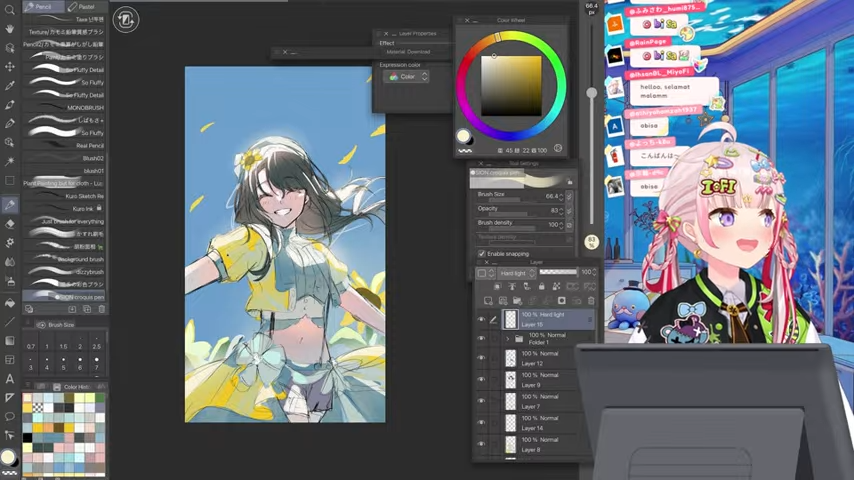This screenshot has height=480, width=854.
Task: Select the Text tool A icon
Action: (9, 379)
